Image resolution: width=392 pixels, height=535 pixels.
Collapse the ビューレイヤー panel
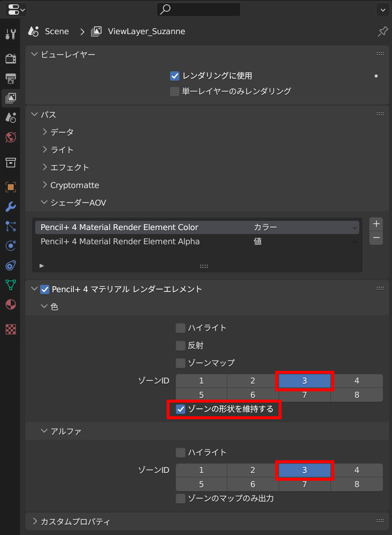pos(34,54)
